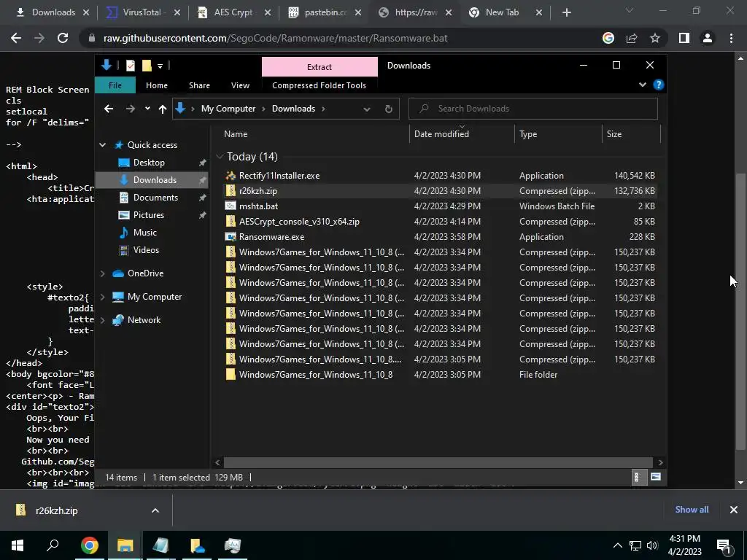Open the Chrome three-dot menu
The height and width of the screenshot is (560, 747).
[731, 38]
